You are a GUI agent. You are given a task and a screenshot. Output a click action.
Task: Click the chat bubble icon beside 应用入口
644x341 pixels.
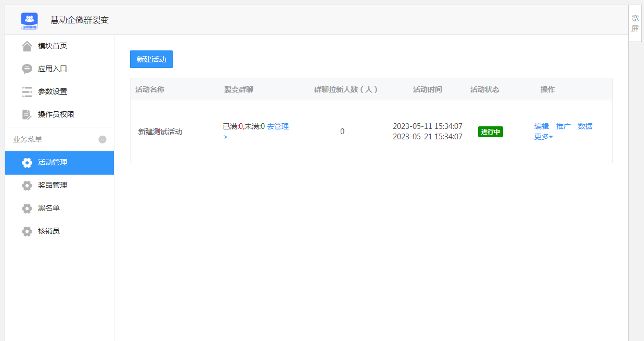(26, 68)
